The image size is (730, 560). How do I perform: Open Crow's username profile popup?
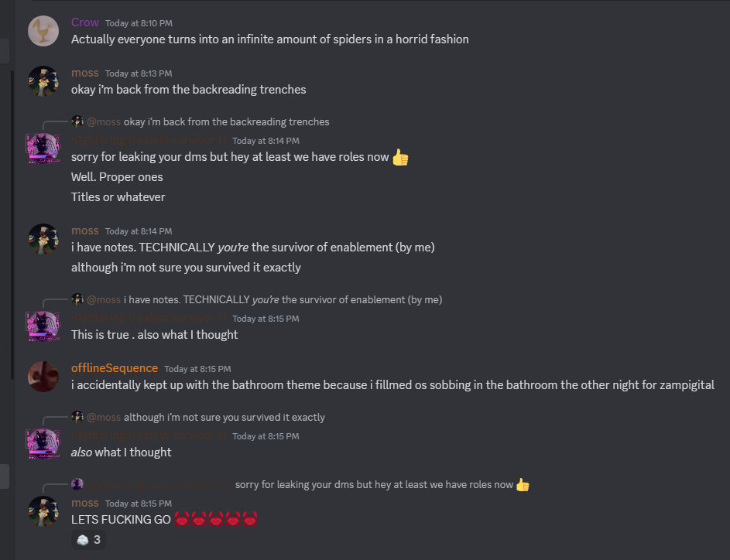pos(84,22)
